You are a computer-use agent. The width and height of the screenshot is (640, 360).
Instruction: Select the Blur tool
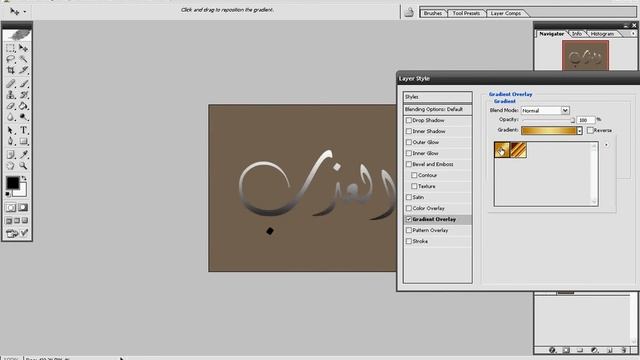click(11, 118)
